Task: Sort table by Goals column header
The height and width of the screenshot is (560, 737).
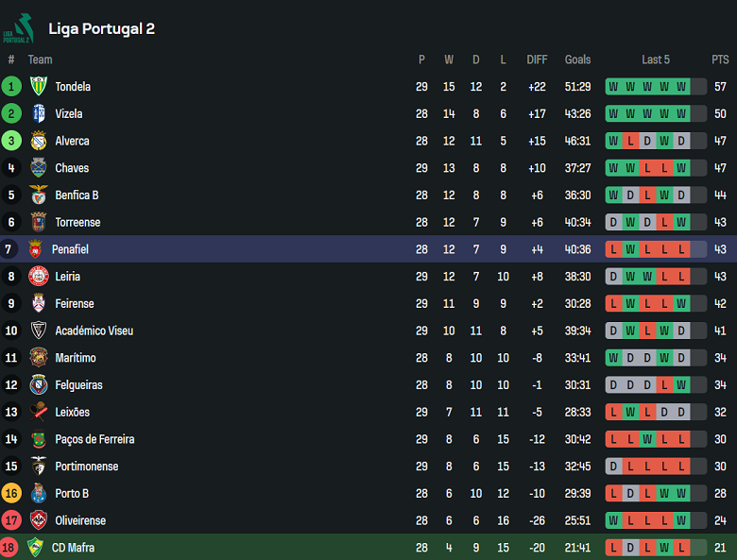Action: pyautogui.click(x=577, y=59)
